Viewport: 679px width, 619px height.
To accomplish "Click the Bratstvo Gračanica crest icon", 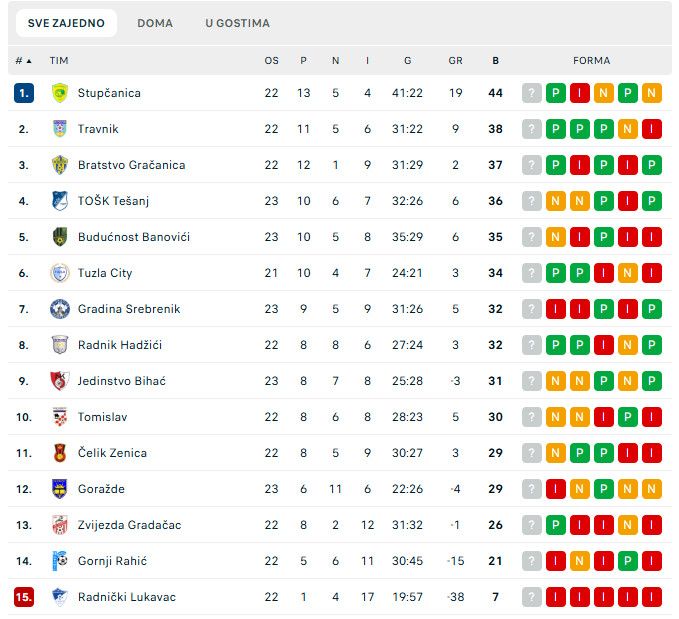I will pyautogui.click(x=60, y=165).
